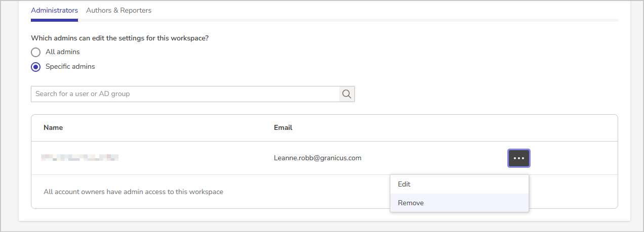This screenshot has height=232, width=644.
Task: Switch to the Administrators tab
Action: pos(55,10)
